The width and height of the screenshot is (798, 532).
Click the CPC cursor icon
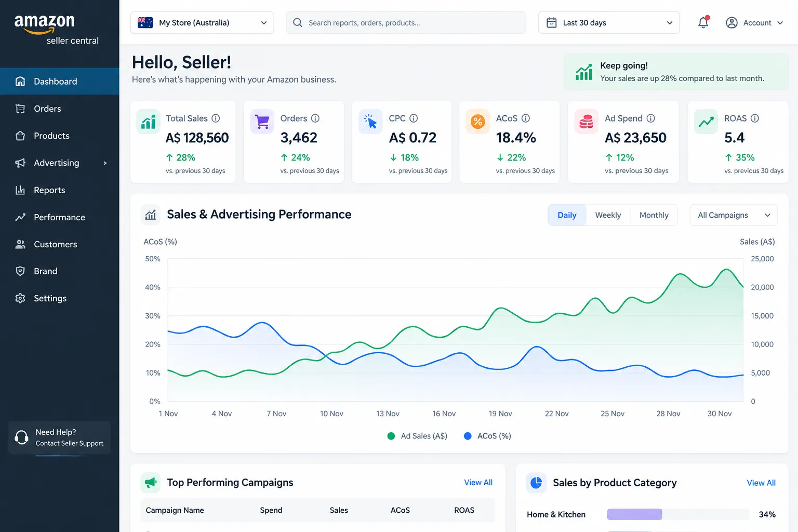(370, 122)
